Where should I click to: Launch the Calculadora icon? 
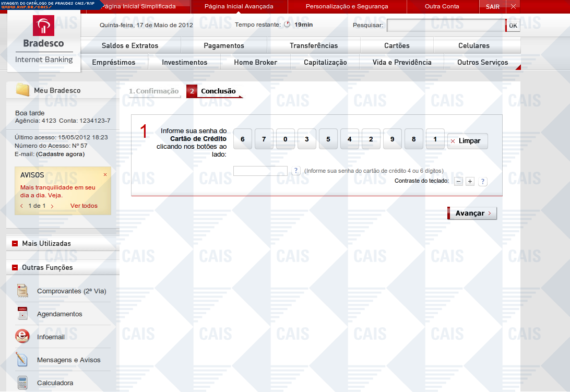(22, 383)
